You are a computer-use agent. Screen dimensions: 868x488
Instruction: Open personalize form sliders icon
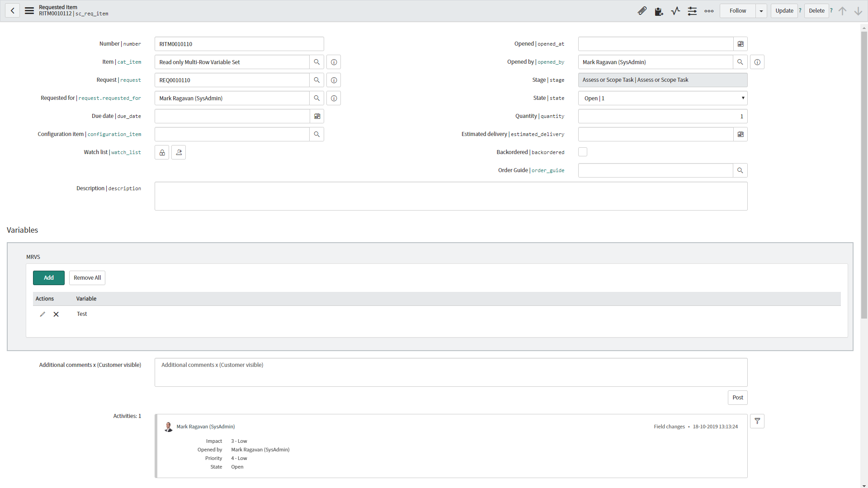click(x=692, y=11)
